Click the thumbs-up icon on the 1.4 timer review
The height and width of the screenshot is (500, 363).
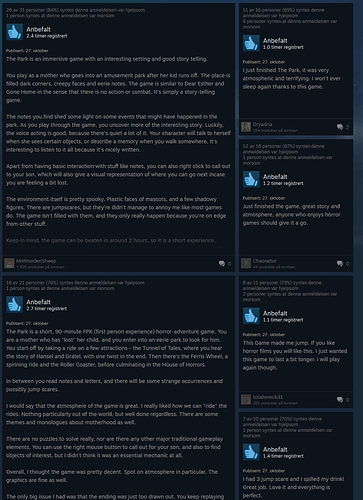pos(251,452)
